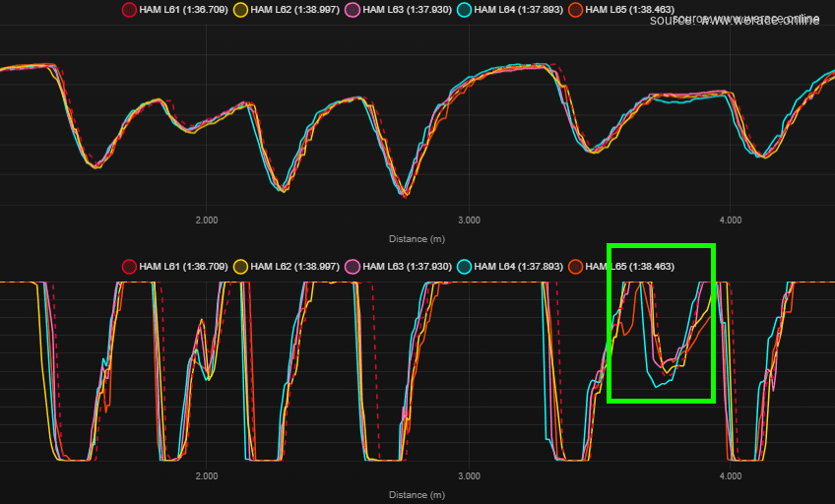Hide HAM L64 trace in lower chart legend
This screenshot has height=504, width=835.
510,266
